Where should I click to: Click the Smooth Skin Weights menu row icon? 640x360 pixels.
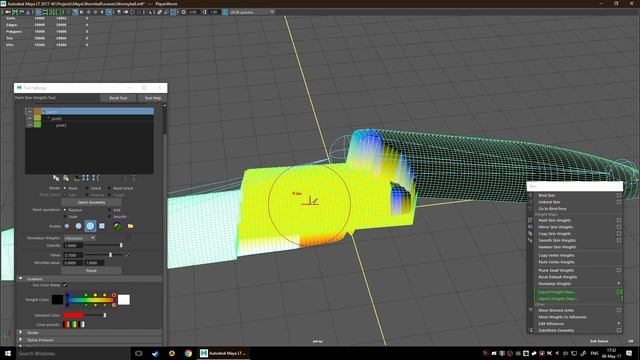[x=531, y=240]
